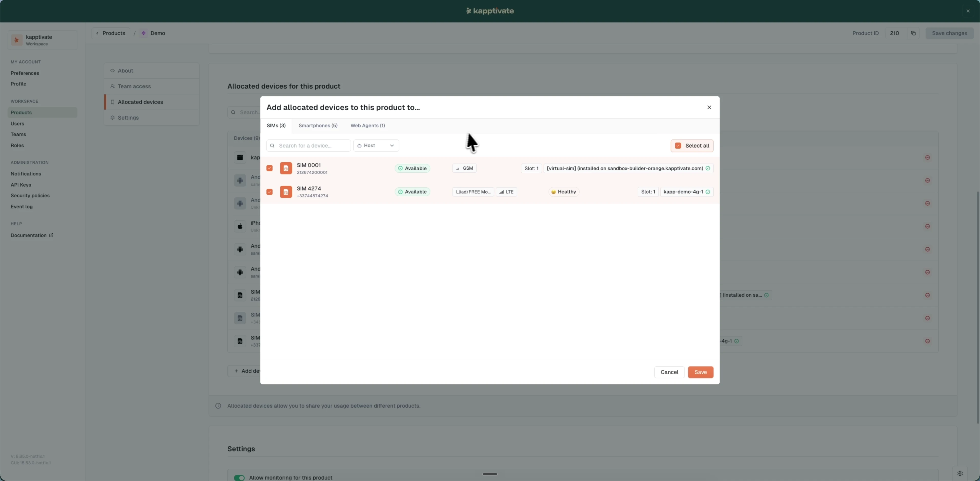Toggle the Select all checkbox
Viewport: 980px width, 481px height.
[678, 146]
